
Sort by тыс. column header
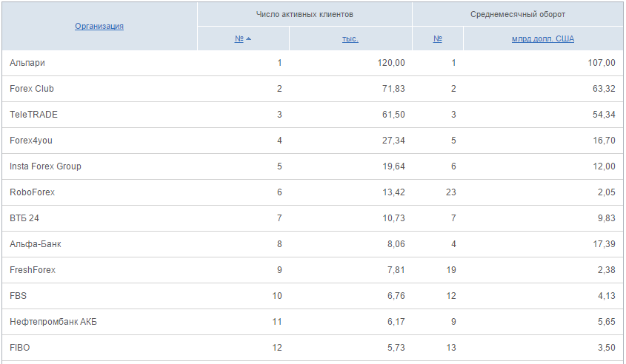pyautogui.click(x=350, y=38)
